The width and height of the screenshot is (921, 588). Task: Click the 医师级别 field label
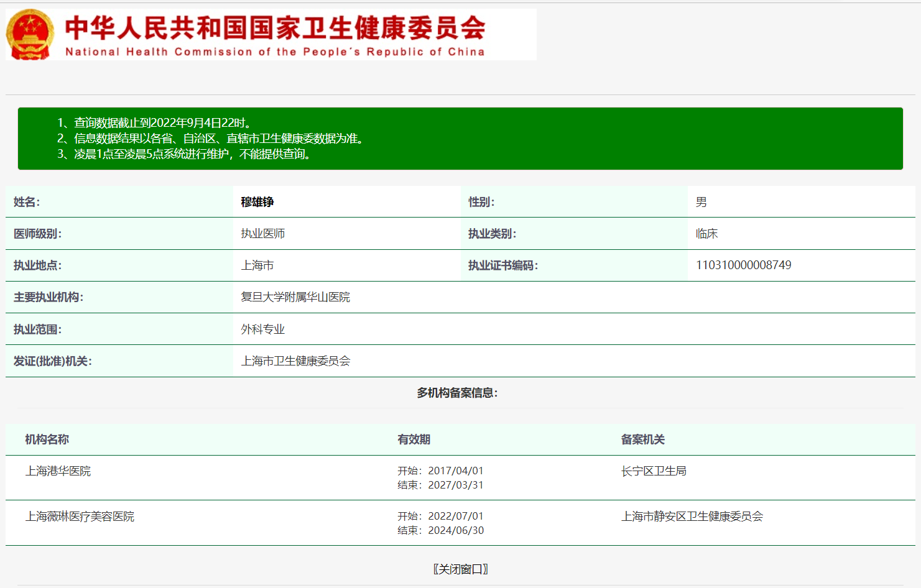point(38,234)
